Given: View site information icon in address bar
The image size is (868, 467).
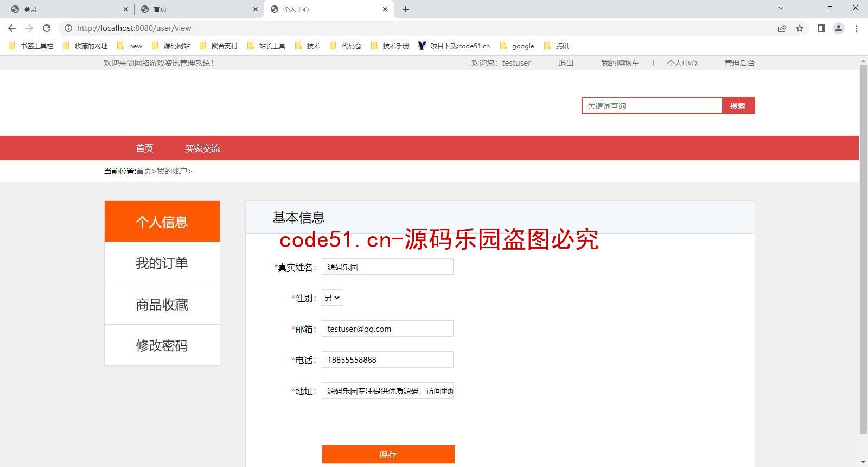Looking at the screenshot, I should (68, 28).
